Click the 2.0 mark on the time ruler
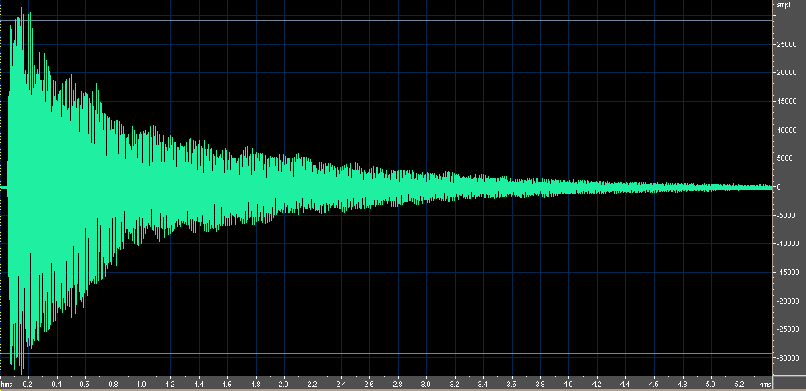 pos(284,384)
